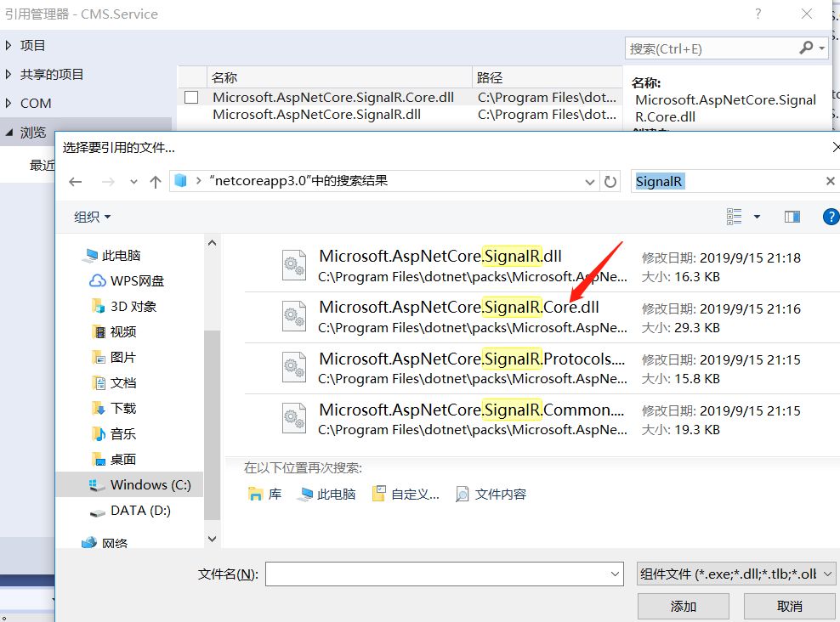Search again in 此电脑
This screenshot has height=622, width=840.
click(327, 494)
